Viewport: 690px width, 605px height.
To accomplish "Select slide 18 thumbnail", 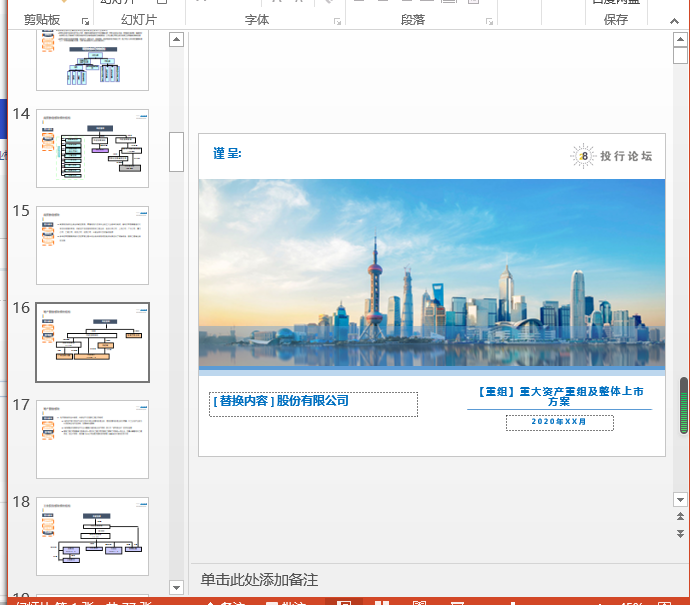I will point(92,536).
